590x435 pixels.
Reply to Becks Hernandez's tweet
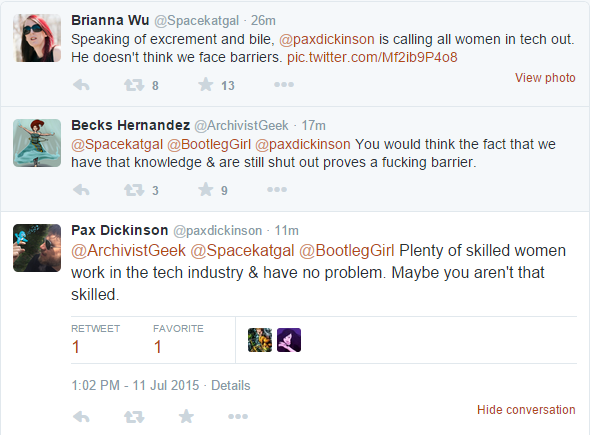pyautogui.click(x=81, y=190)
